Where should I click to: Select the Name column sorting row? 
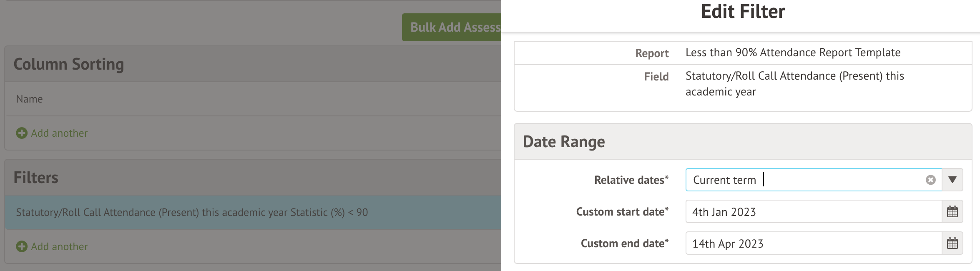[x=29, y=99]
